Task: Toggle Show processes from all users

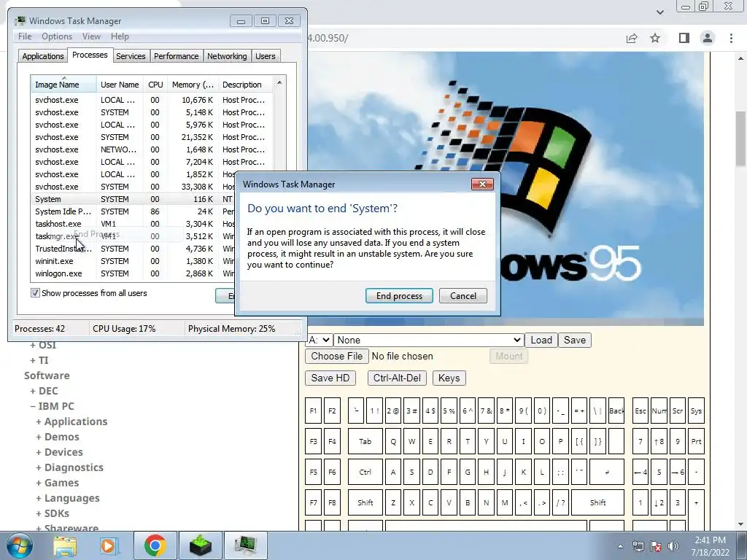Action: coord(35,293)
